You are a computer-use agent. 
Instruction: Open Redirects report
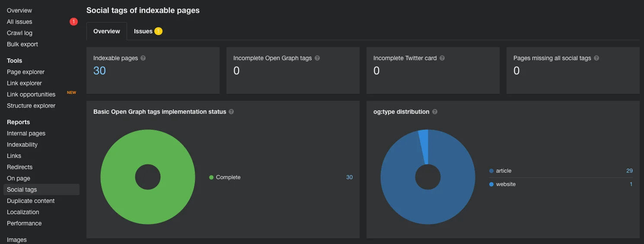click(x=19, y=167)
